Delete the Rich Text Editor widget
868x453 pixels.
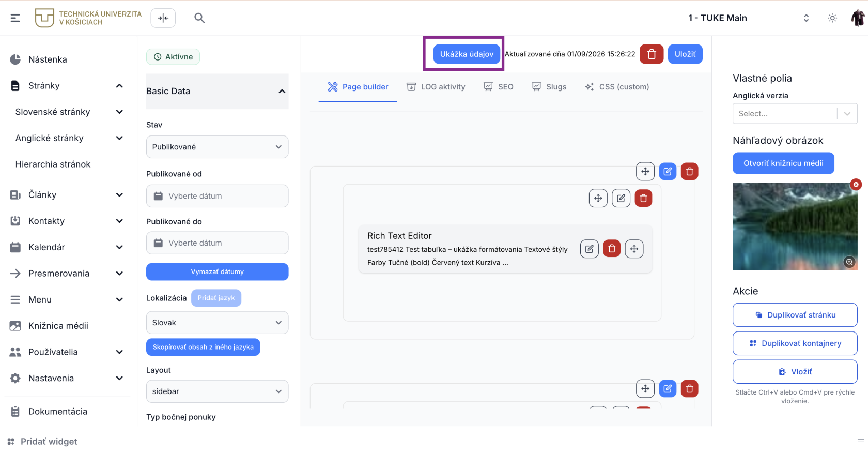click(612, 249)
